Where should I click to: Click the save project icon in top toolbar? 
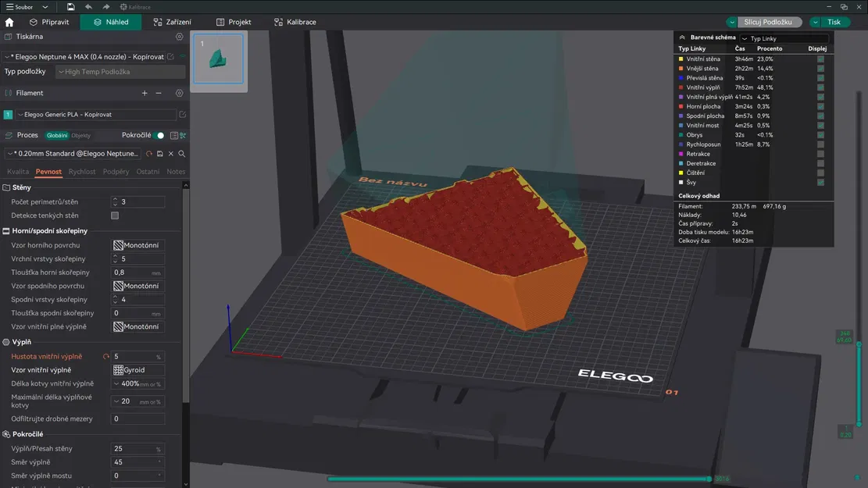point(71,6)
